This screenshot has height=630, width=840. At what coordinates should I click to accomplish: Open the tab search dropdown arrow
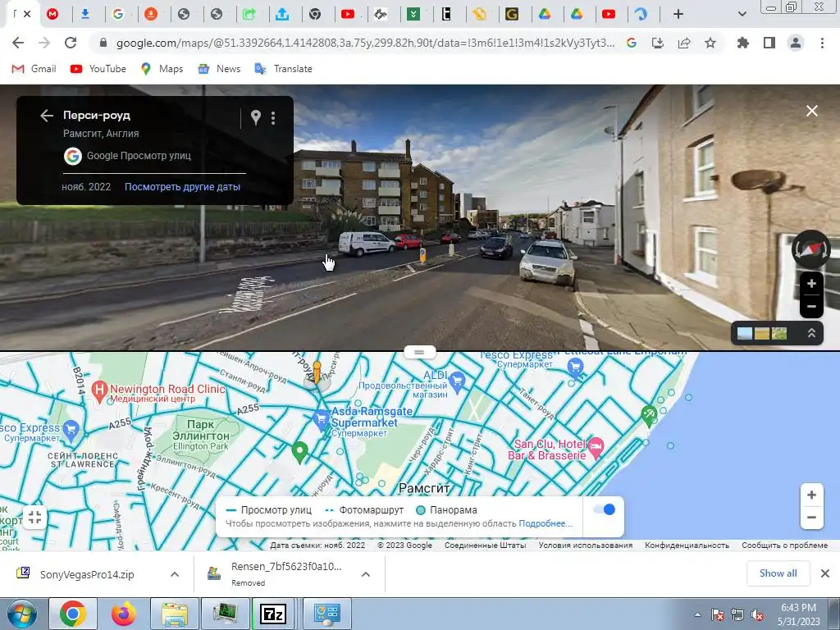point(742,14)
